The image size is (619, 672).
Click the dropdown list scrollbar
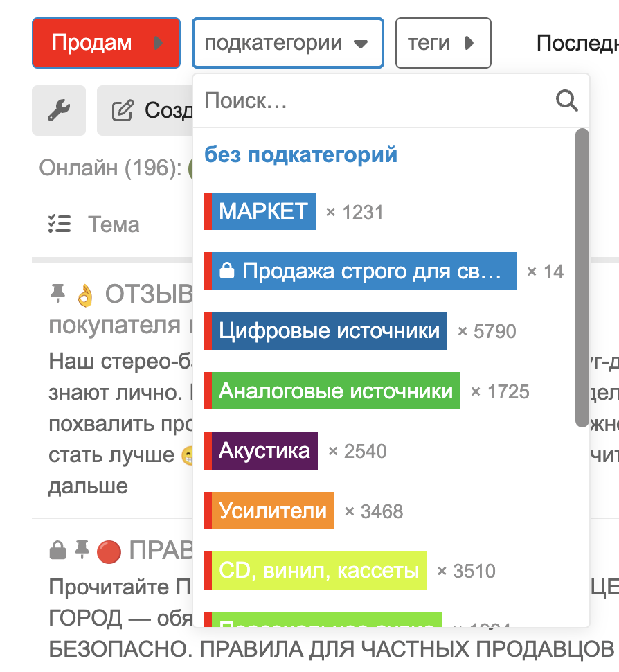coord(582,277)
